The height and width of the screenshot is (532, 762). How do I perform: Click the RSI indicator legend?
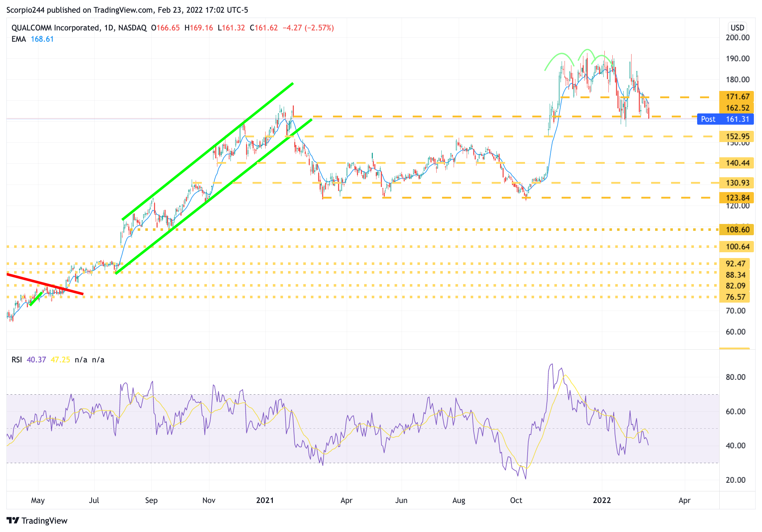17,359
